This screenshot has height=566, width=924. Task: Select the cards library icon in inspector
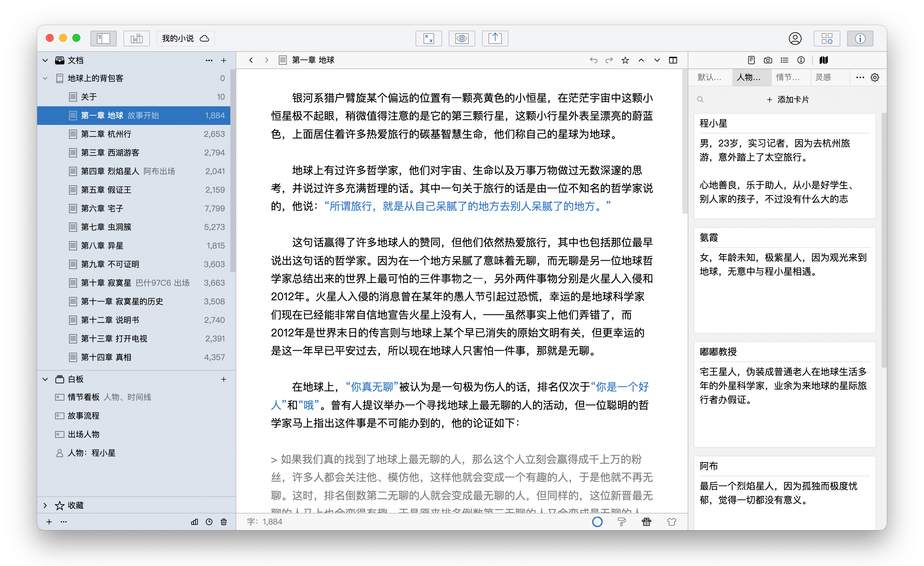(823, 60)
